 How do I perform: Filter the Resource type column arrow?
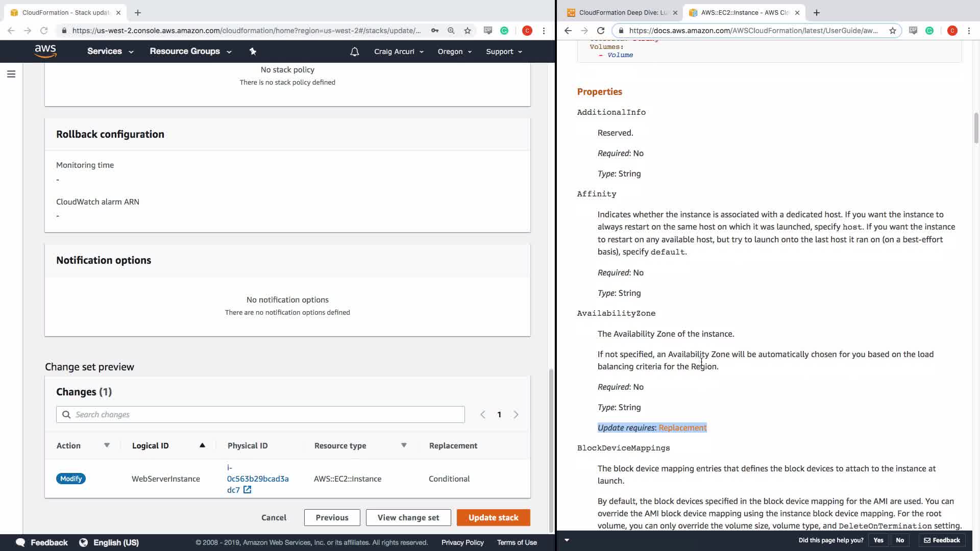click(404, 445)
